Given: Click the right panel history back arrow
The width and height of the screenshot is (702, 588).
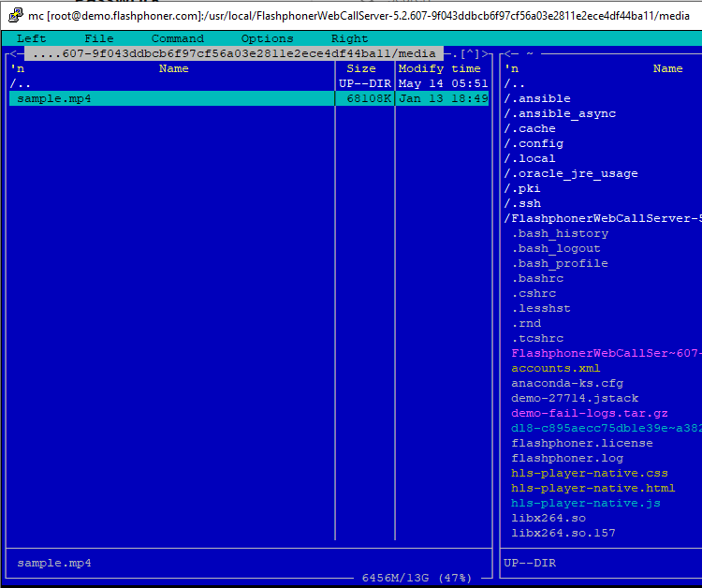Looking at the screenshot, I should pyautogui.click(x=508, y=53).
